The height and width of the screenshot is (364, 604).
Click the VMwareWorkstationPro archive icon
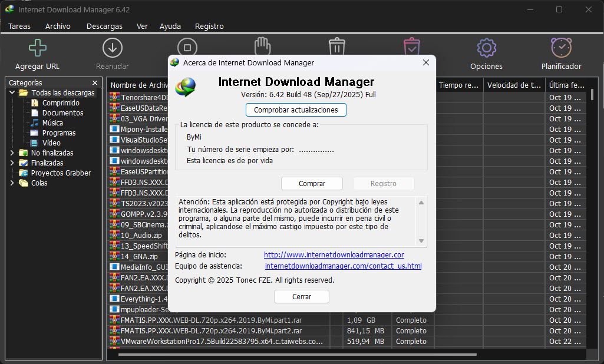click(114, 340)
